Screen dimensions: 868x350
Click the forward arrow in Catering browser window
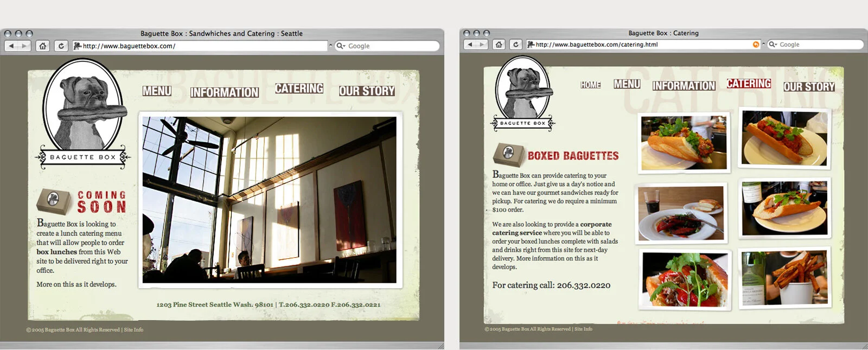pos(482,44)
